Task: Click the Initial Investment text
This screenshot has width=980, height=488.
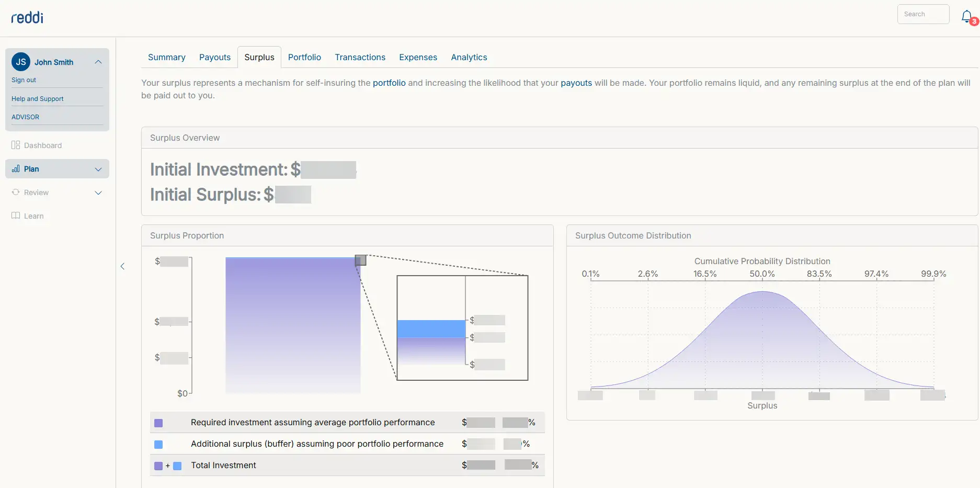Action: pyautogui.click(x=219, y=169)
